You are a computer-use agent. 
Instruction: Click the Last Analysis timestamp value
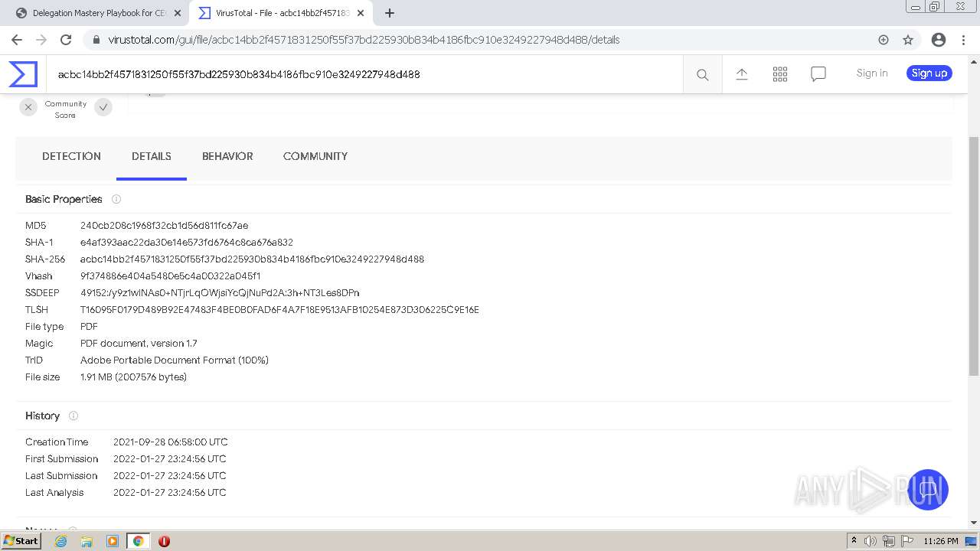pyautogui.click(x=170, y=493)
